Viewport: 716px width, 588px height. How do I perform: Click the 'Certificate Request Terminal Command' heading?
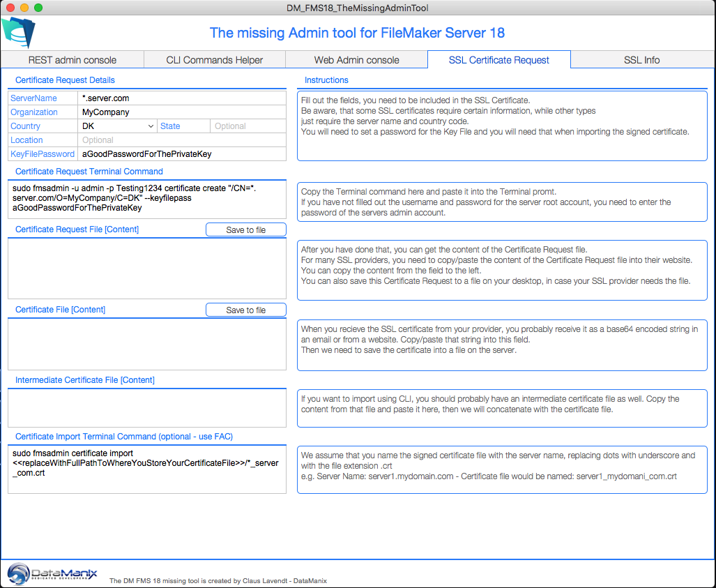point(89,172)
